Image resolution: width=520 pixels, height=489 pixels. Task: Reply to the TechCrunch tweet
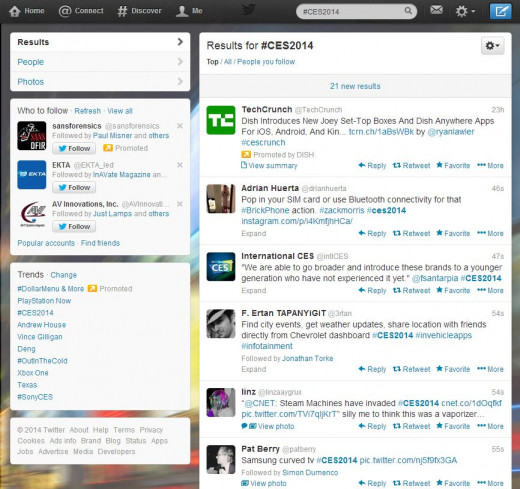tap(372, 165)
